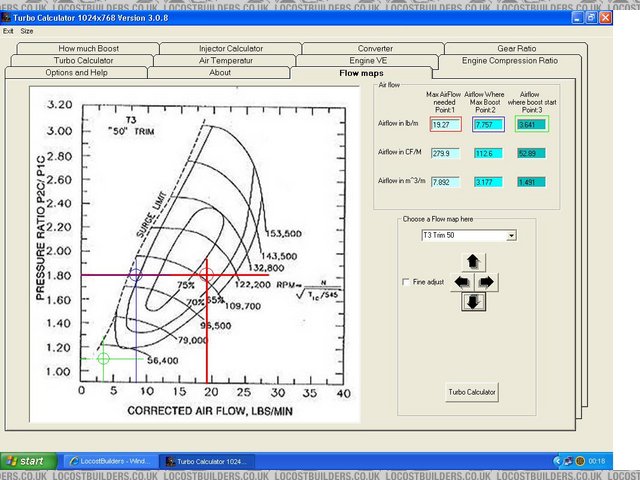640x480 pixels.
Task: Click the blue max boost point circle
Action: point(136,274)
